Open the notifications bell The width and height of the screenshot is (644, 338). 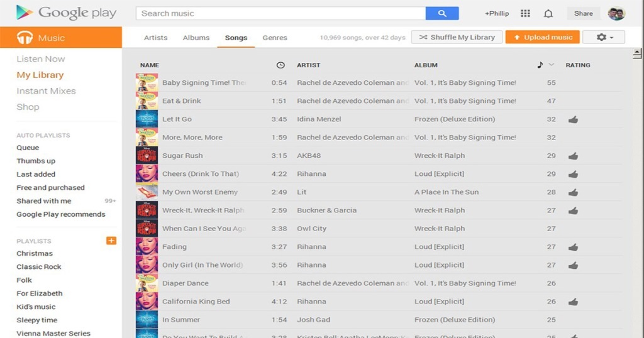click(x=548, y=13)
